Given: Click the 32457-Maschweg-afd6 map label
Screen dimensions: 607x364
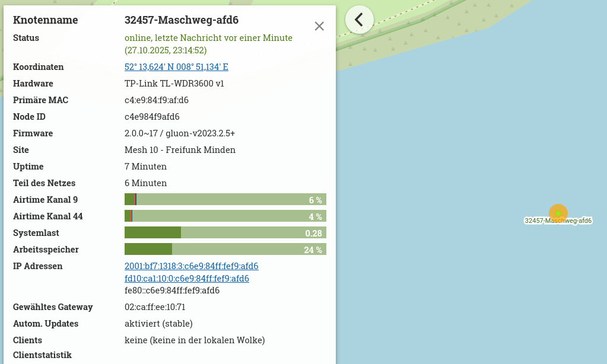Looking at the screenshot, I should coord(558,221).
